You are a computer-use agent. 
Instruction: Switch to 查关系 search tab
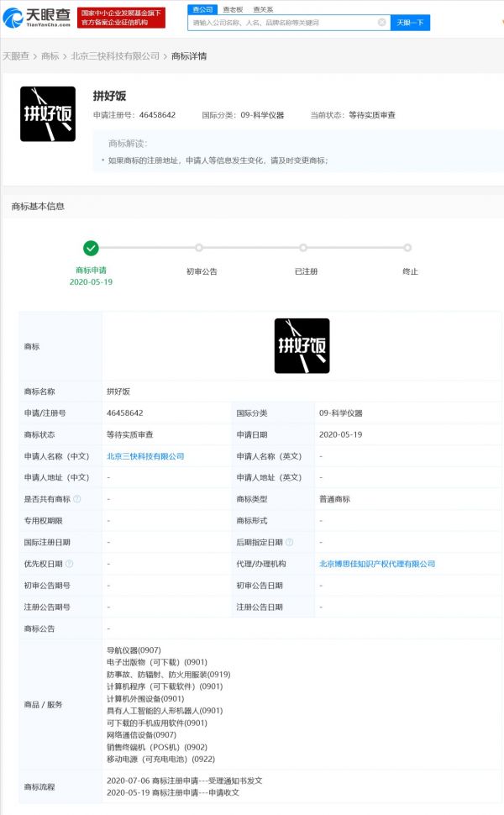(262, 9)
